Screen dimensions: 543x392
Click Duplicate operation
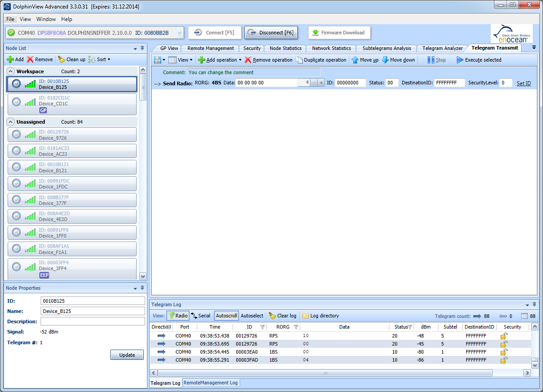pos(321,60)
